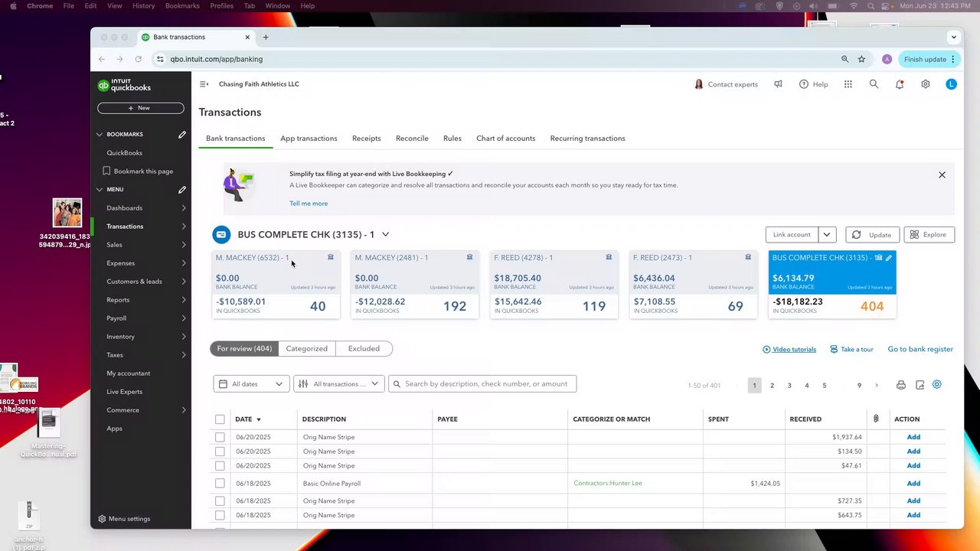
Task: Click the Explore button
Action: [929, 235]
